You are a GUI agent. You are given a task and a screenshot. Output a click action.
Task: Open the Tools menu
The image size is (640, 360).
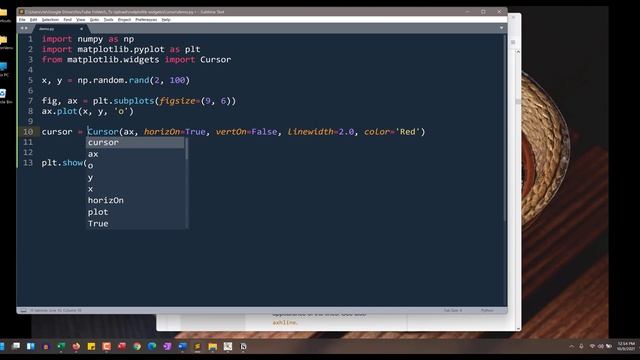[x=108, y=20]
